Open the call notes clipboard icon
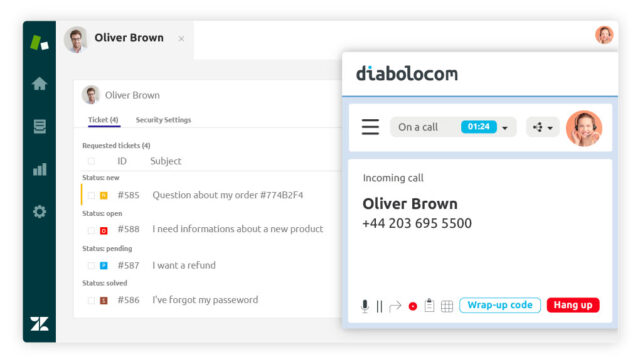640x364 pixels. [x=429, y=305]
